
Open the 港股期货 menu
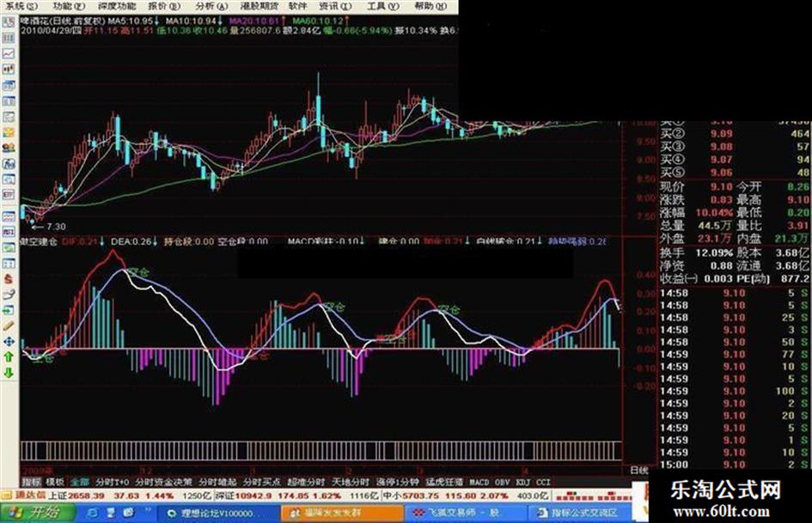(x=259, y=6)
